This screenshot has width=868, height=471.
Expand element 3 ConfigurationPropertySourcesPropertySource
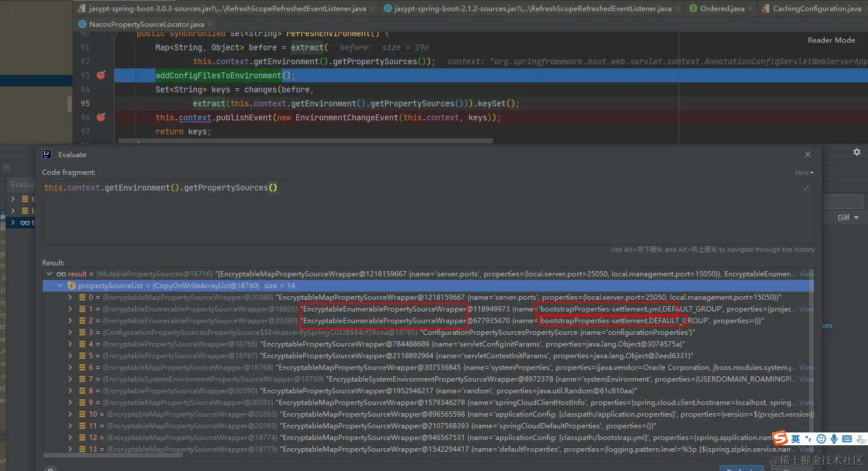point(71,333)
